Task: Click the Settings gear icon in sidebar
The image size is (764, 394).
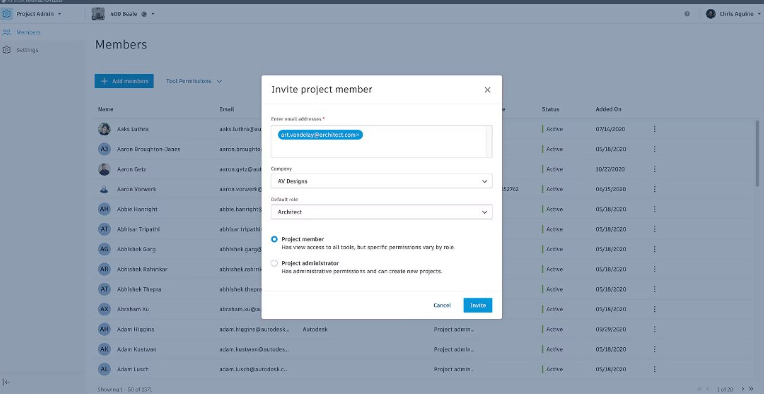Action: tap(7, 50)
